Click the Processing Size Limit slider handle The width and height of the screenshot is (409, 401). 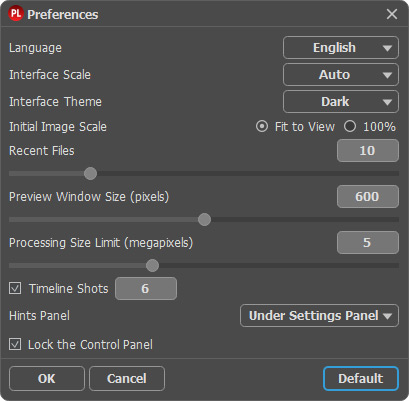point(152,266)
